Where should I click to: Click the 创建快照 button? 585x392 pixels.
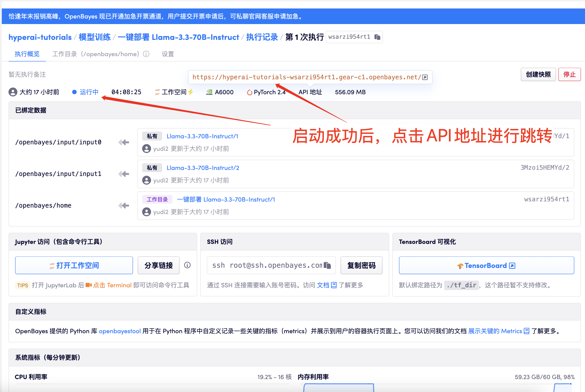pos(538,74)
